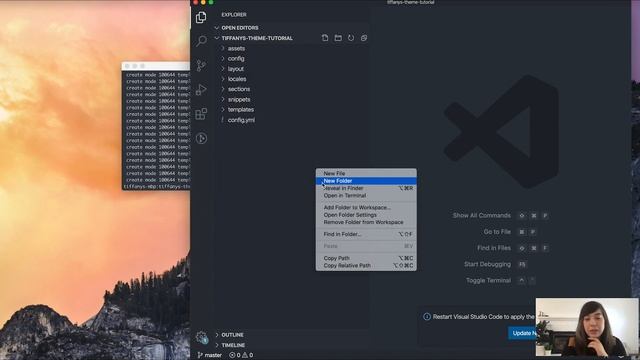Open the circular arrow icon below Extensions
The height and width of the screenshot is (360, 640).
[x=201, y=138]
